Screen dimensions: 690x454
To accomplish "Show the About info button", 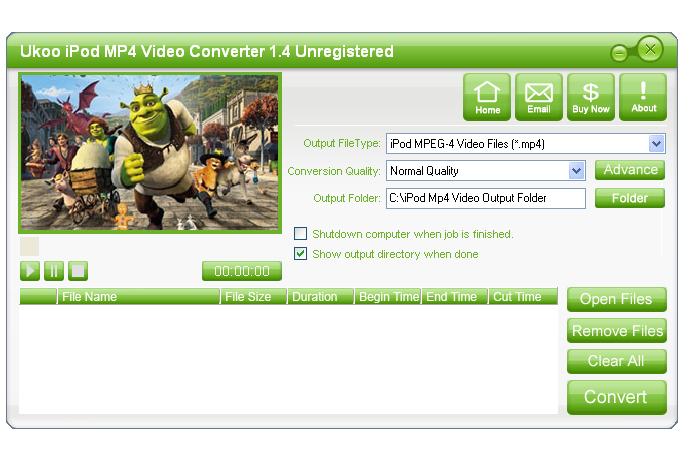I will [643, 97].
